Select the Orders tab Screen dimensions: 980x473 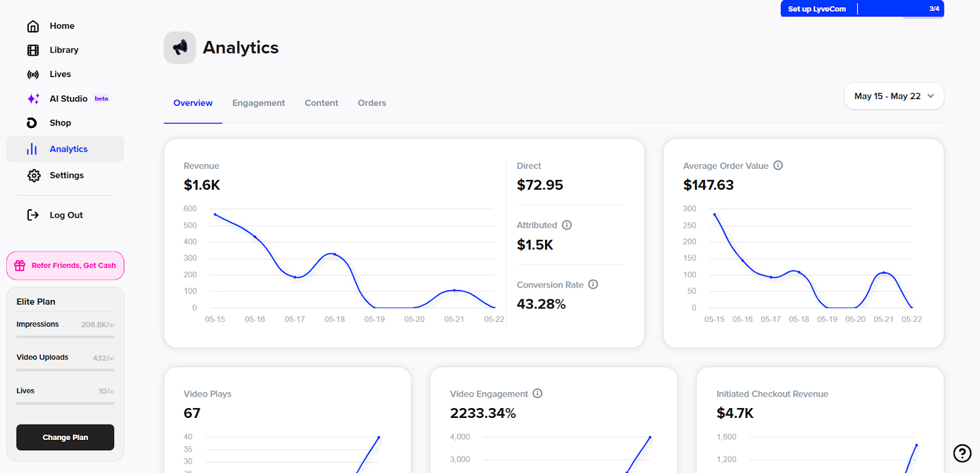372,103
